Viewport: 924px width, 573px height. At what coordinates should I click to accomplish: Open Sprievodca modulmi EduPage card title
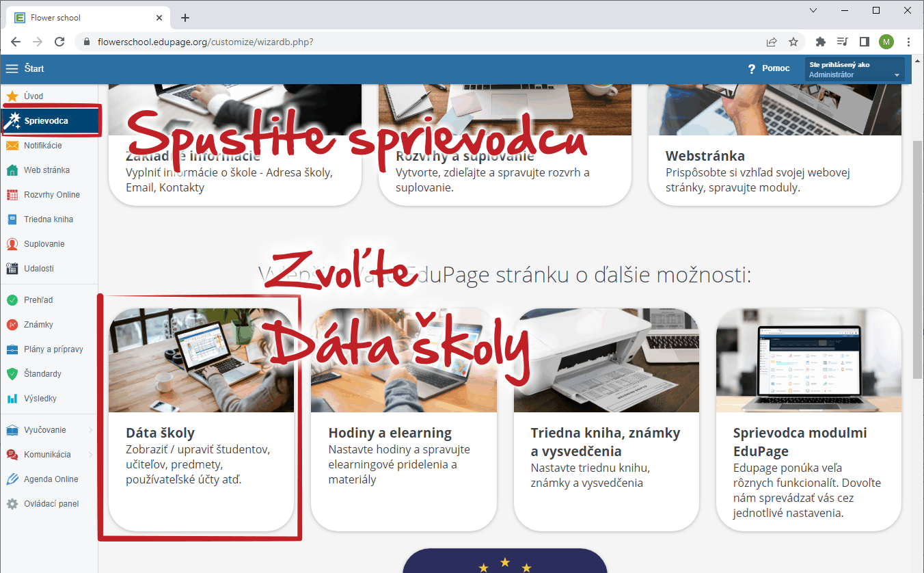800,442
